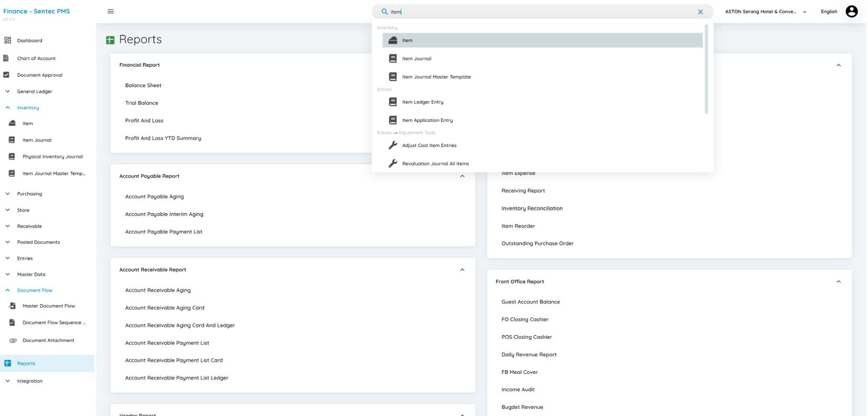This screenshot has width=868, height=416.
Task: Collapse the Account Receivable Report panel
Action: (462, 270)
